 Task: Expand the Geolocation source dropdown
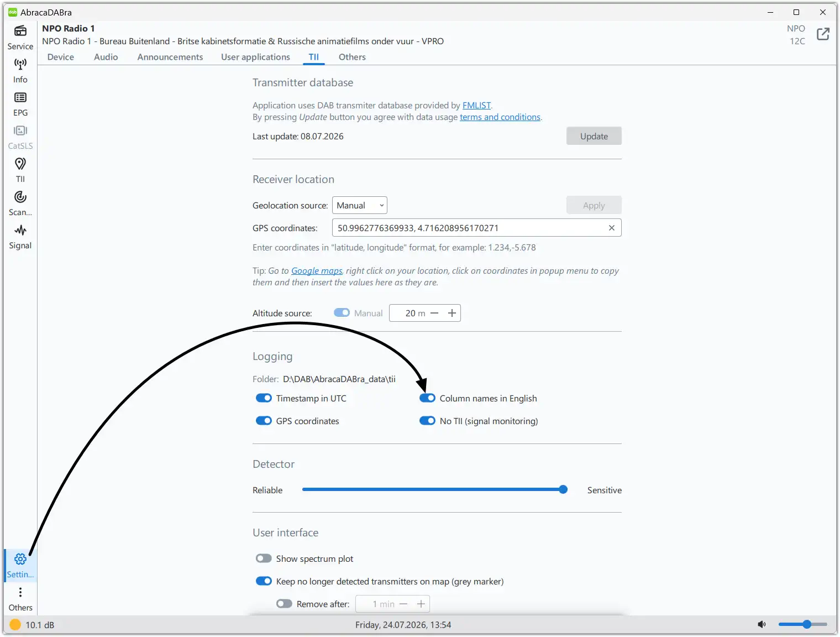coord(360,205)
